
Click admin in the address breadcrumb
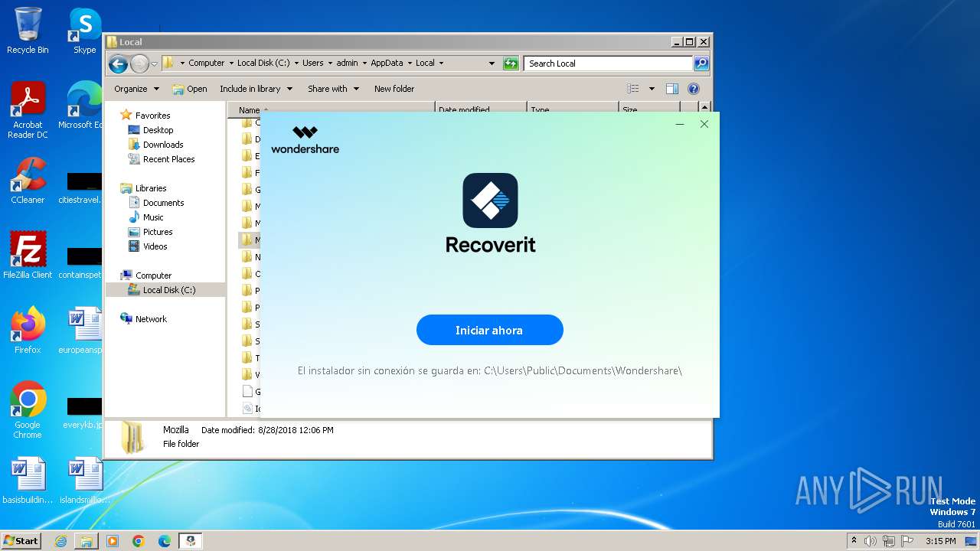pyautogui.click(x=347, y=64)
